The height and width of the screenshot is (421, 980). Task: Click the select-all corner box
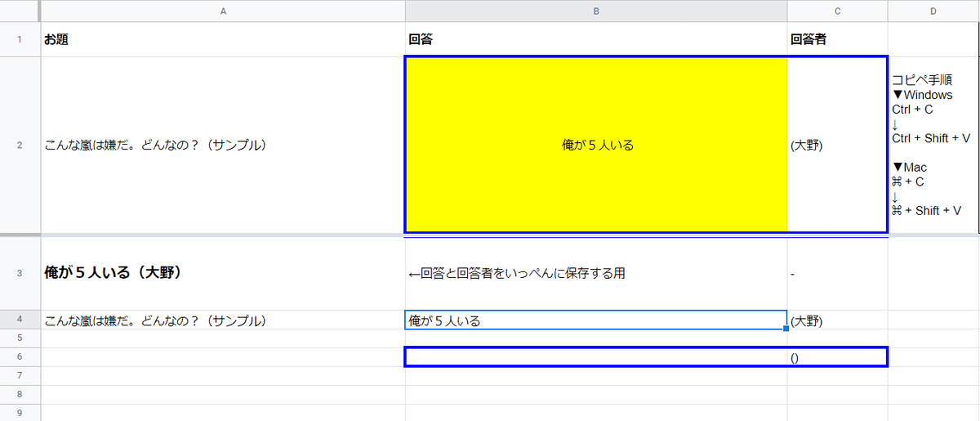(20, 11)
